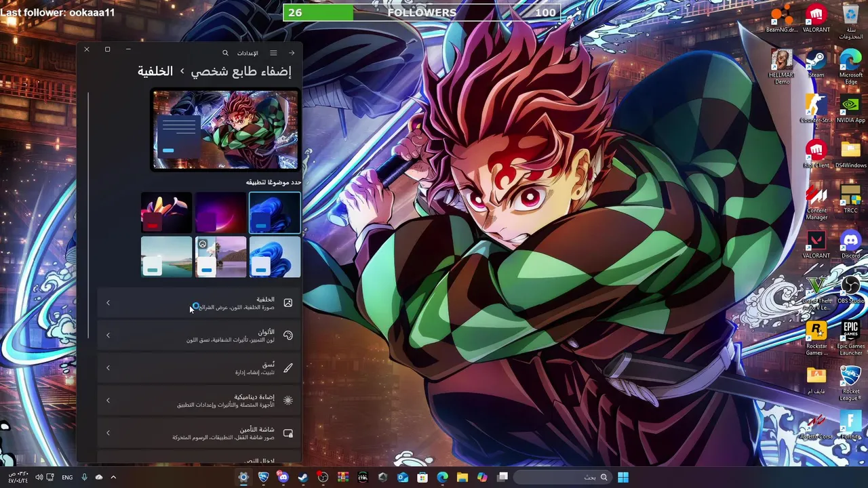The height and width of the screenshot is (488, 868).
Task: Open the الألوان (Colors) settings row
Action: 199,335
